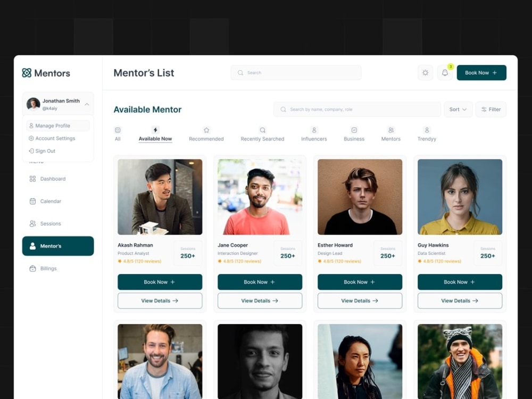Screen dimensions: 532x399
Task: Collapse the Jonathan Smith profile menu
Action: (87, 104)
